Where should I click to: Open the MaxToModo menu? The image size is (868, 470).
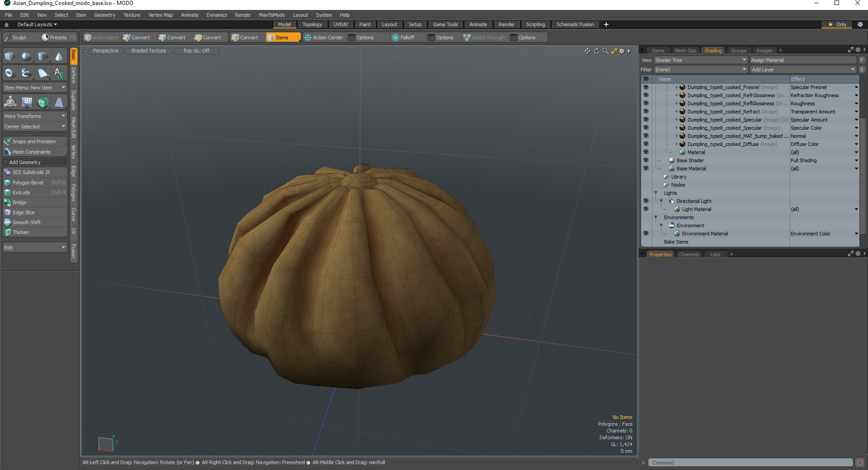pyautogui.click(x=272, y=15)
